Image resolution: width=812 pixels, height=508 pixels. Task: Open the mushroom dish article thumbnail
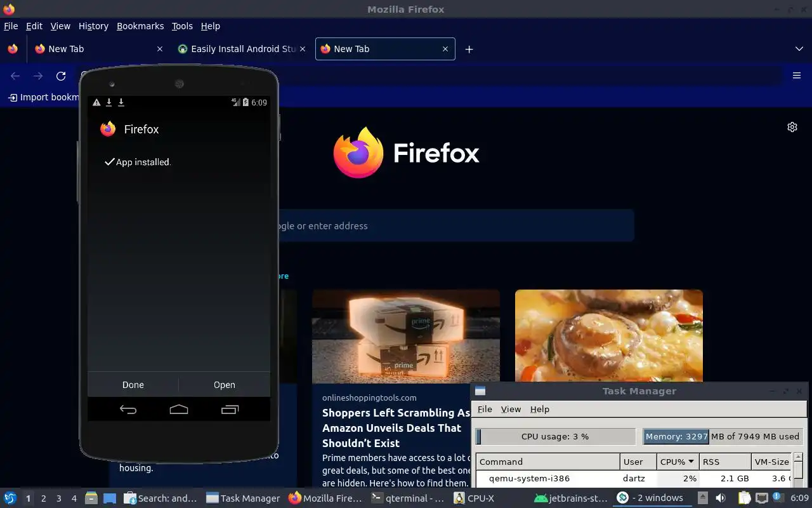(x=609, y=336)
